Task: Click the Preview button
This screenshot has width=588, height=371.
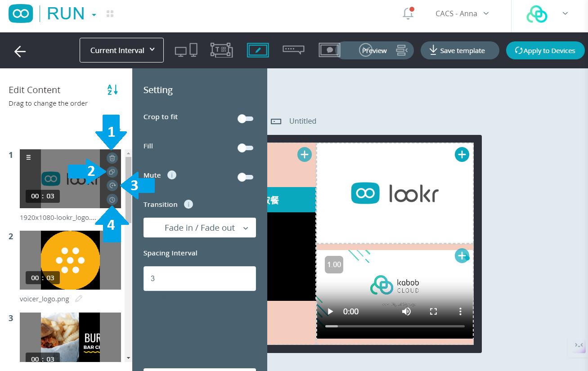Action: click(375, 50)
